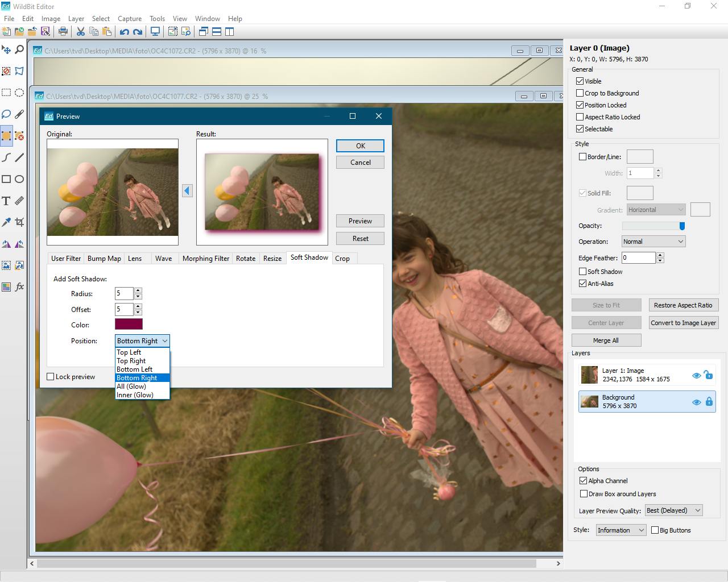Open the Capture menu
This screenshot has width=728, height=582.
coord(130,19)
